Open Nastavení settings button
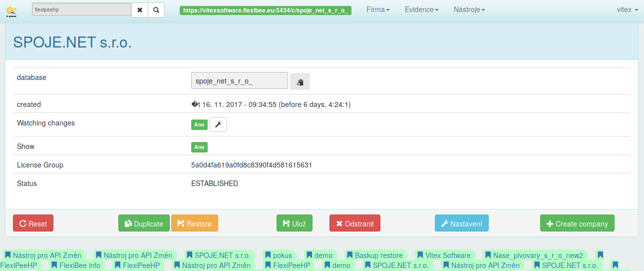644x271 pixels. (462, 223)
